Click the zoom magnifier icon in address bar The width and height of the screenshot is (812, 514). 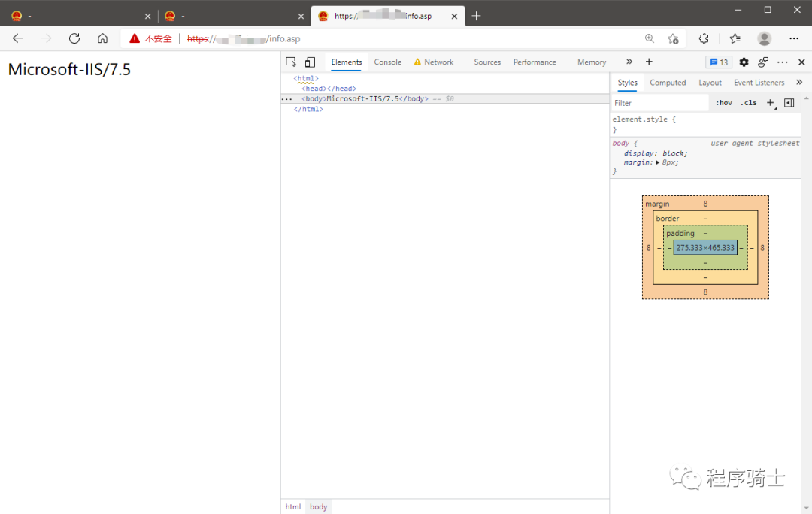pos(650,38)
